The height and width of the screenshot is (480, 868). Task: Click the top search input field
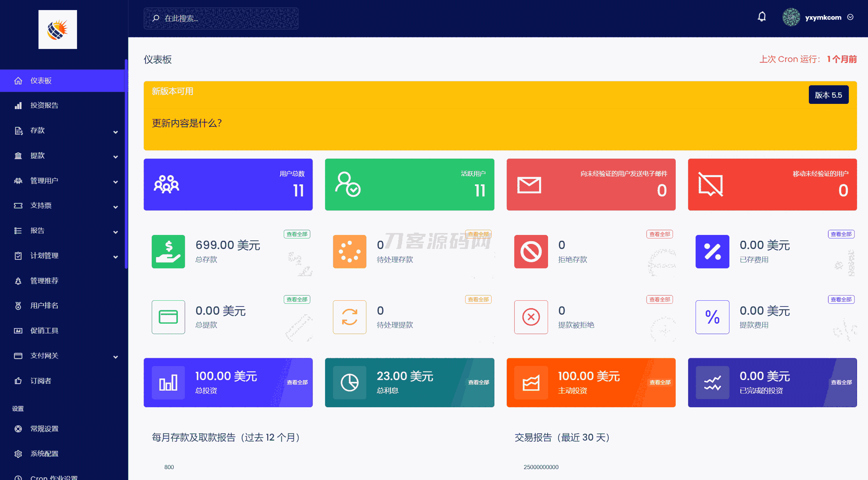(x=221, y=18)
